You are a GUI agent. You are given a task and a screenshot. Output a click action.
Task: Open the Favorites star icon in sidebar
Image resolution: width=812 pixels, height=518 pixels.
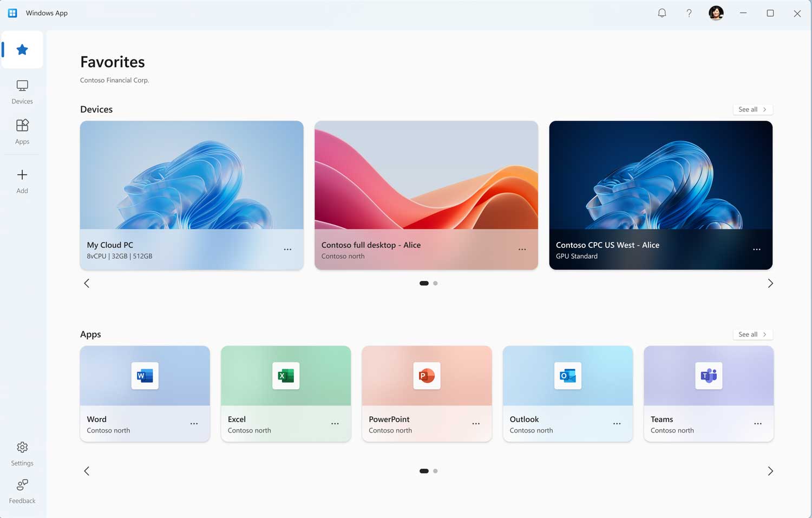pos(22,49)
